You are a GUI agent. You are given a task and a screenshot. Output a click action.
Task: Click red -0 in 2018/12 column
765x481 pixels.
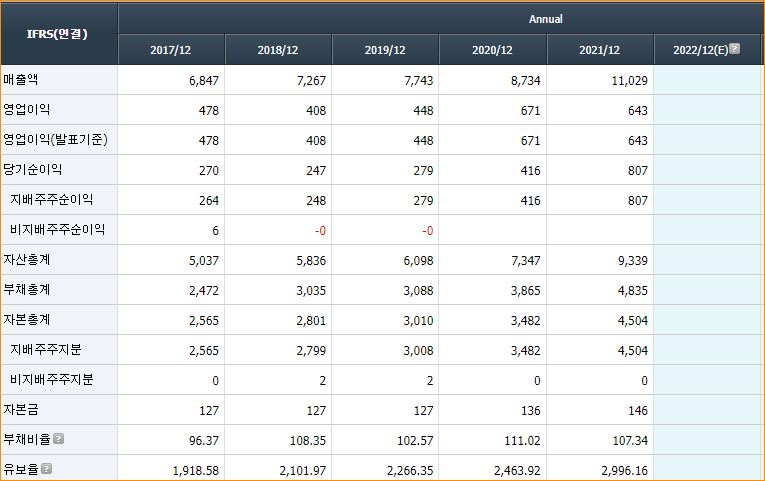point(320,231)
